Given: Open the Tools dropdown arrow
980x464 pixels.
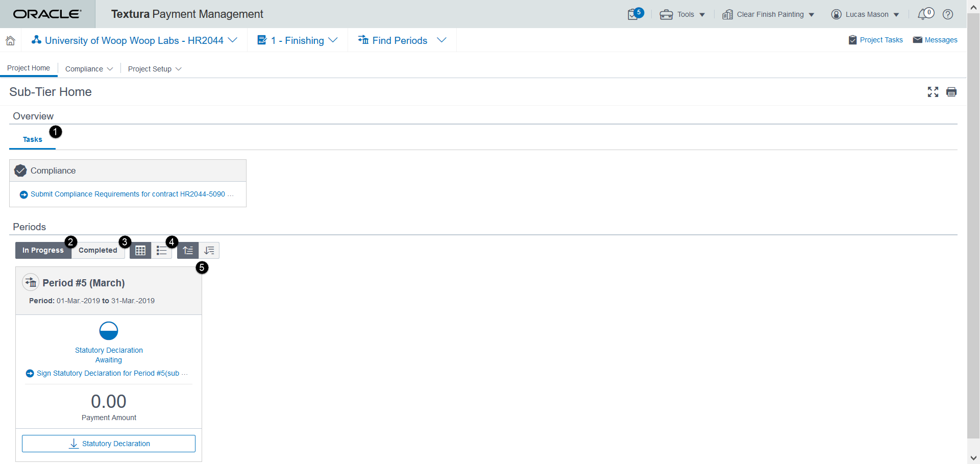Looking at the screenshot, I should [702, 15].
